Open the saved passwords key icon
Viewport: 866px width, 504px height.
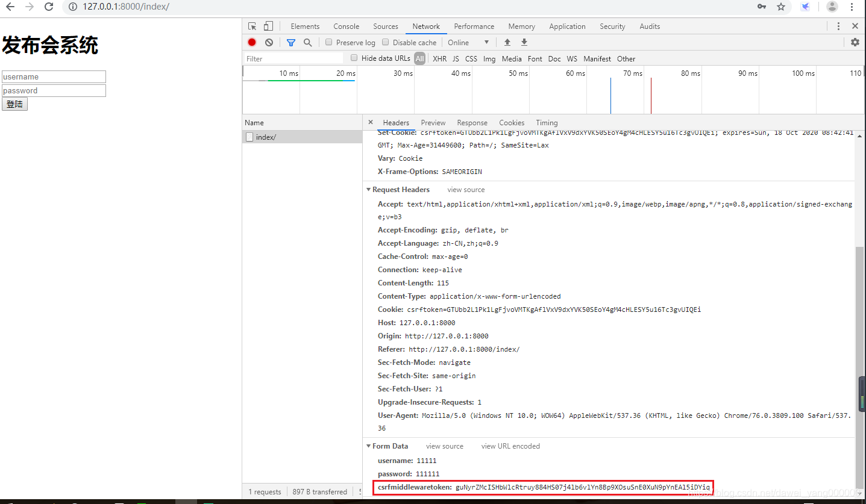pyautogui.click(x=762, y=7)
